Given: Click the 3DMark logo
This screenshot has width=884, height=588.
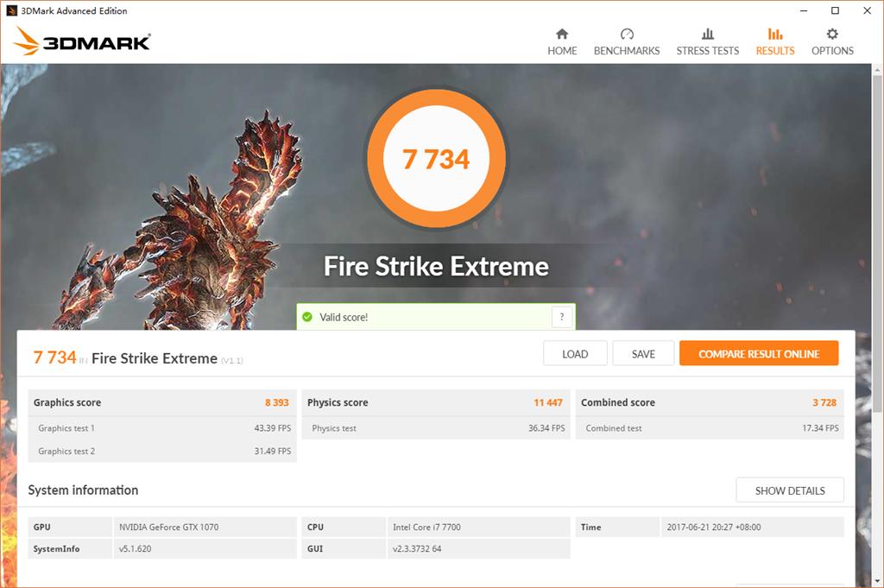Looking at the screenshot, I should coord(80,41).
